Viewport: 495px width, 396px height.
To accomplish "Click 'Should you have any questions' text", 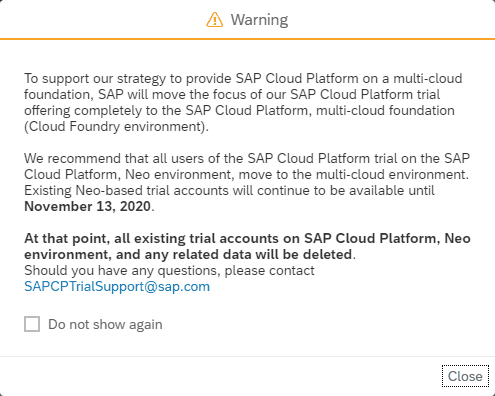I will tap(169, 270).
